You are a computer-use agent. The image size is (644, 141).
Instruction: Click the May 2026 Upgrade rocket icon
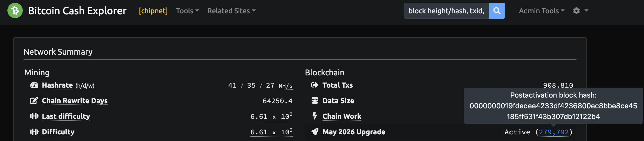pyautogui.click(x=315, y=132)
